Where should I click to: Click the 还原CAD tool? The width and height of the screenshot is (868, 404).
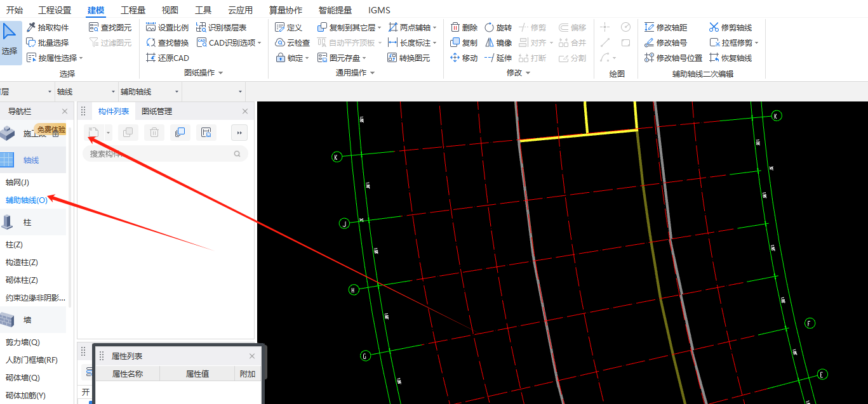pyautogui.click(x=167, y=58)
